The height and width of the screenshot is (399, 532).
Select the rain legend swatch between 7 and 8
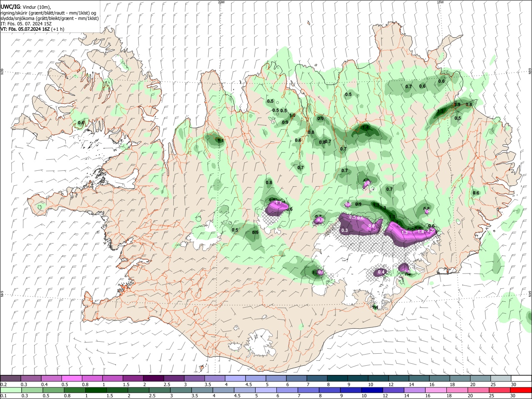pos(308,390)
